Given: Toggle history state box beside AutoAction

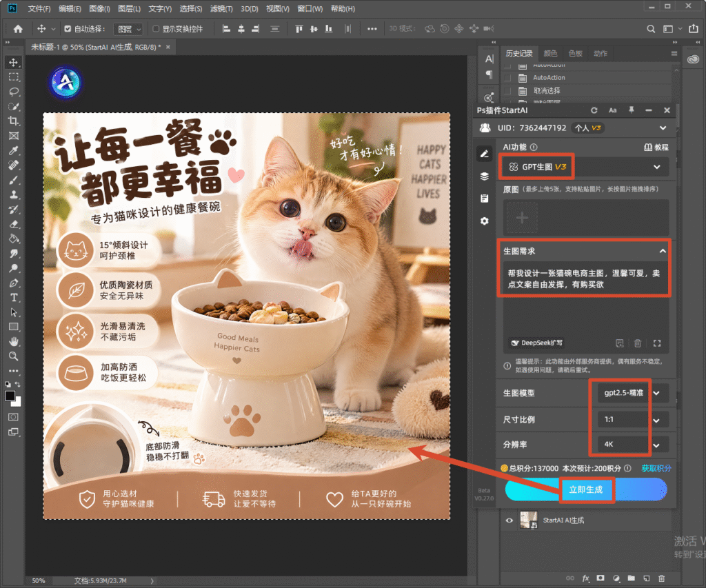Looking at the screenshot, I should tap(507, 78).
